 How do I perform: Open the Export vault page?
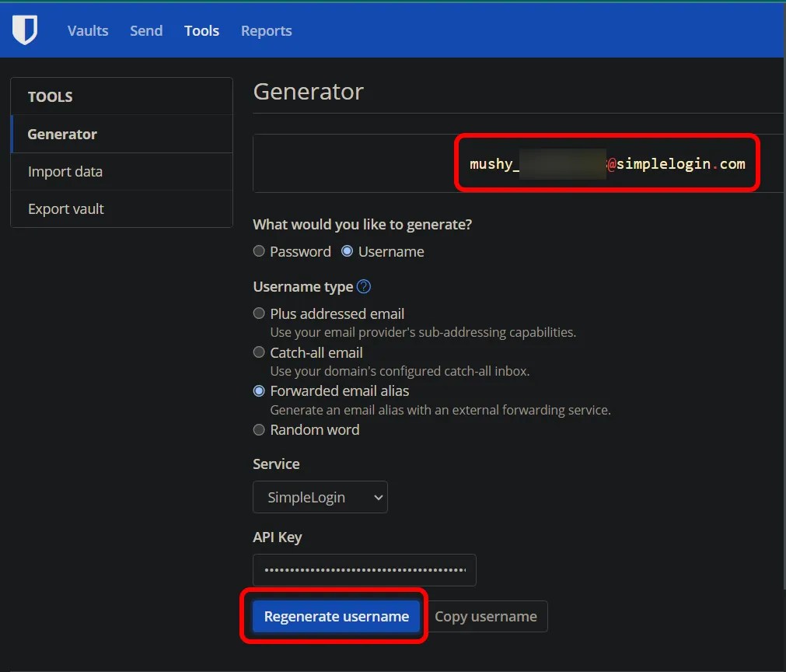(65, 208)
